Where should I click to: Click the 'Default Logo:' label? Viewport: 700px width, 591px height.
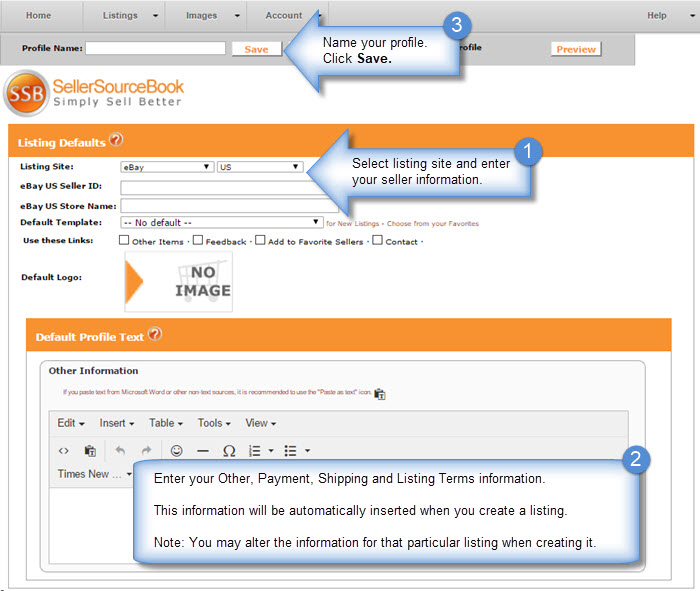51,277
